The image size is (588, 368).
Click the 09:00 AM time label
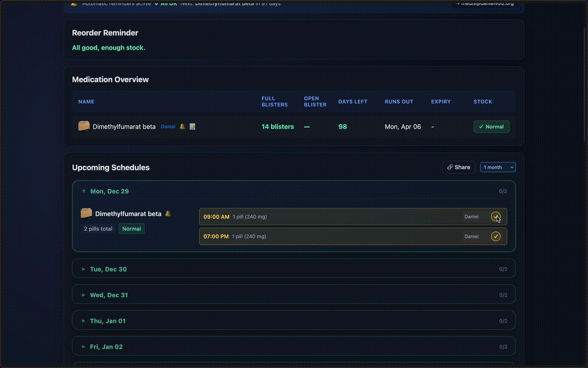click(x=216, y=217)
